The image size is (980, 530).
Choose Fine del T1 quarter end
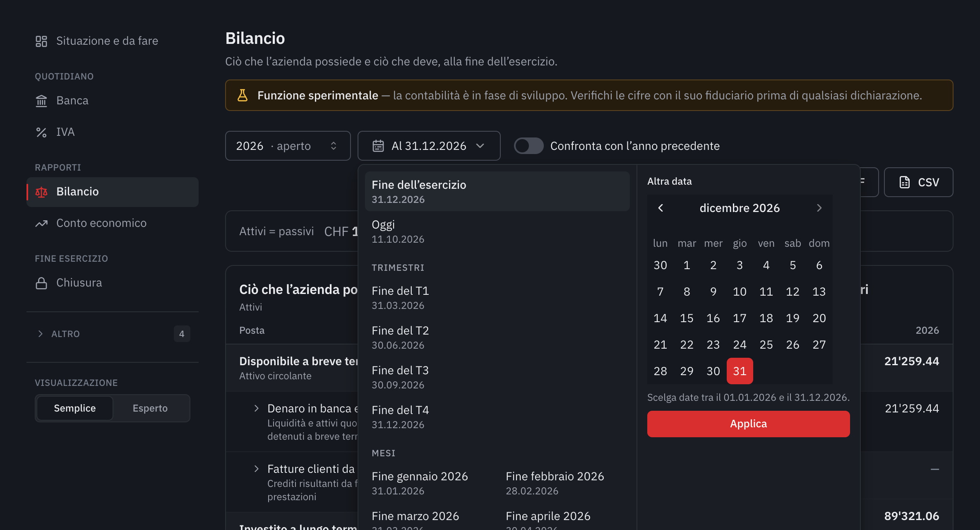(x=497, y=297)
